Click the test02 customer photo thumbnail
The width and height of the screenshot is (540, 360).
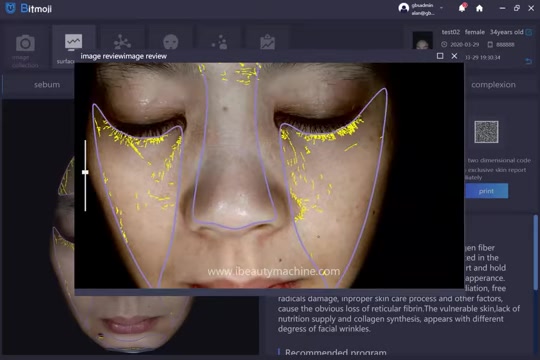[x=423, y=40]
